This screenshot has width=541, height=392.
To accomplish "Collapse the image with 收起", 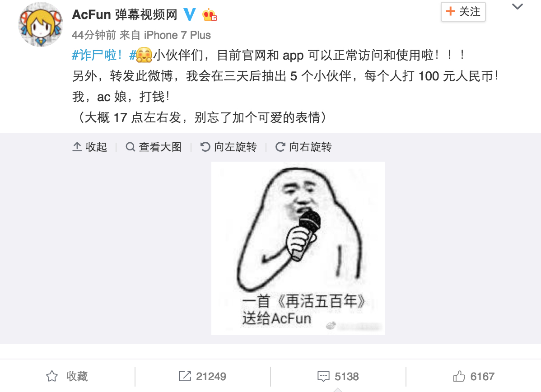I will [x=90, y=147].
